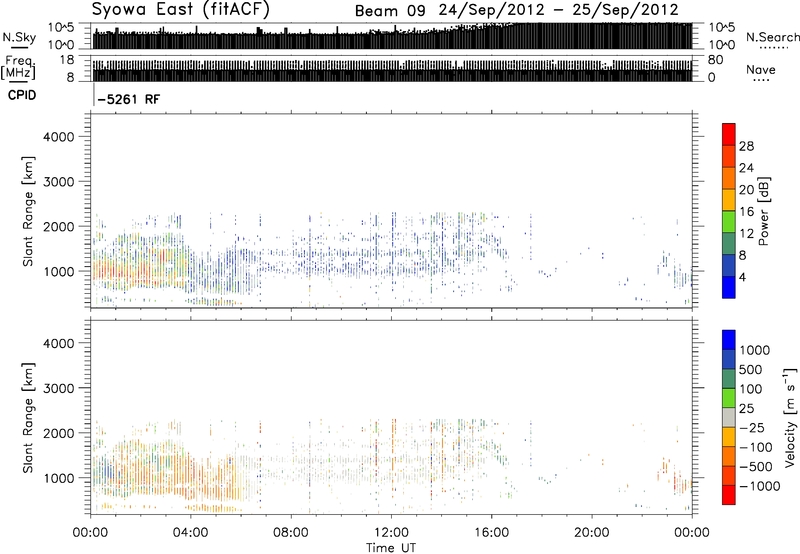
Task: Click the 'N.Search' legend label
Action: (773, 37)
